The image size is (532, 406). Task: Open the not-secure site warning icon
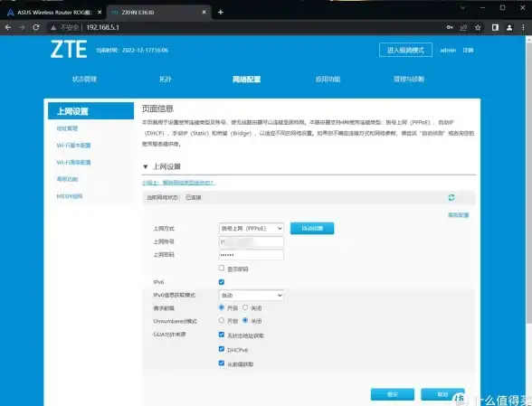pos(53,27)
